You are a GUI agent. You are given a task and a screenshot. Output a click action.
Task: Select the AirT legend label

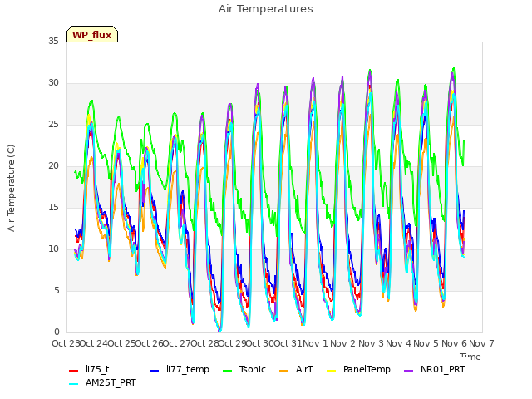[304, 369]
